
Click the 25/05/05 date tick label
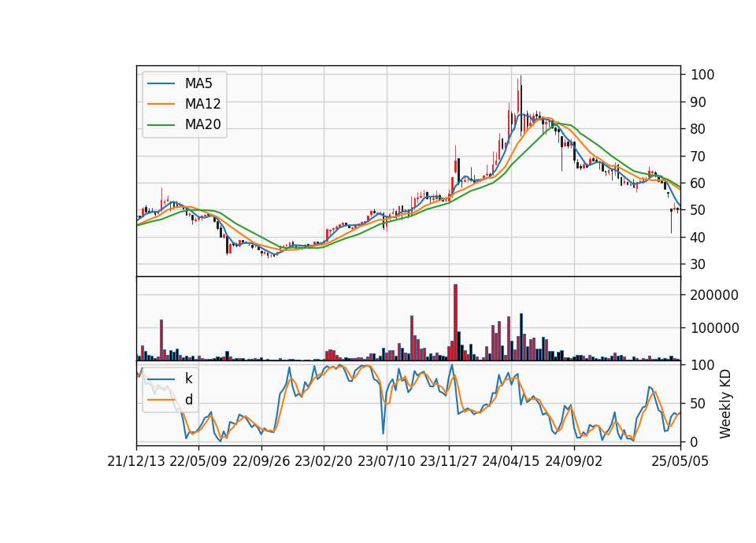tap(680, 461)
